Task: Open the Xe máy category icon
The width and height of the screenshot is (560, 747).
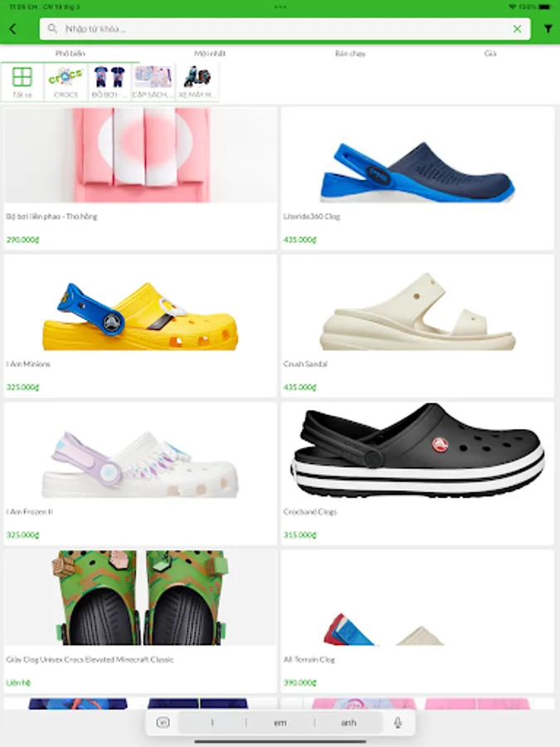Action: [x=197, y=82]
